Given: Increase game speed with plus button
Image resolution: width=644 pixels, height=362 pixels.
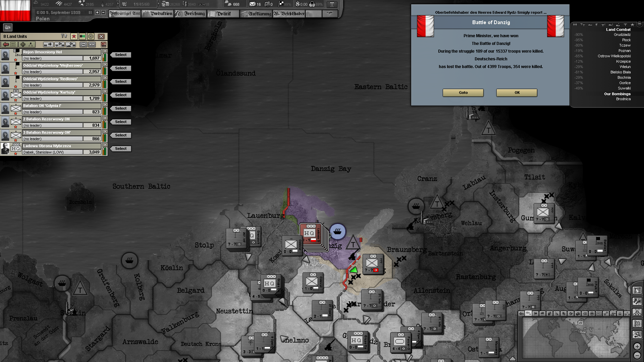Looking at the screenshot, I should point(97,12).
